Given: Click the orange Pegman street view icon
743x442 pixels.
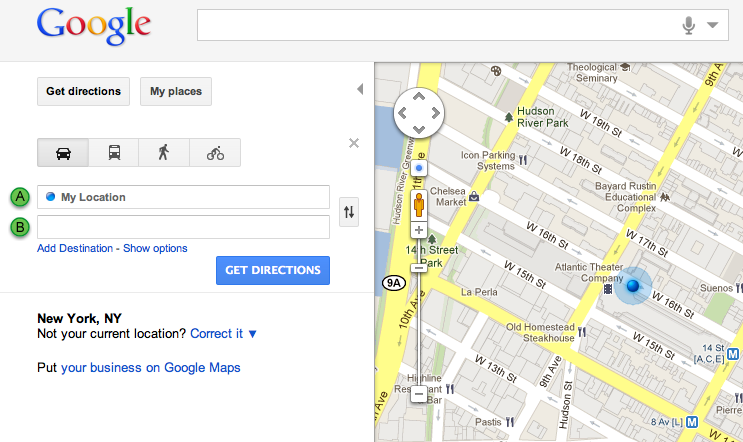Looking at the screenshot, I should click(419, 205).
